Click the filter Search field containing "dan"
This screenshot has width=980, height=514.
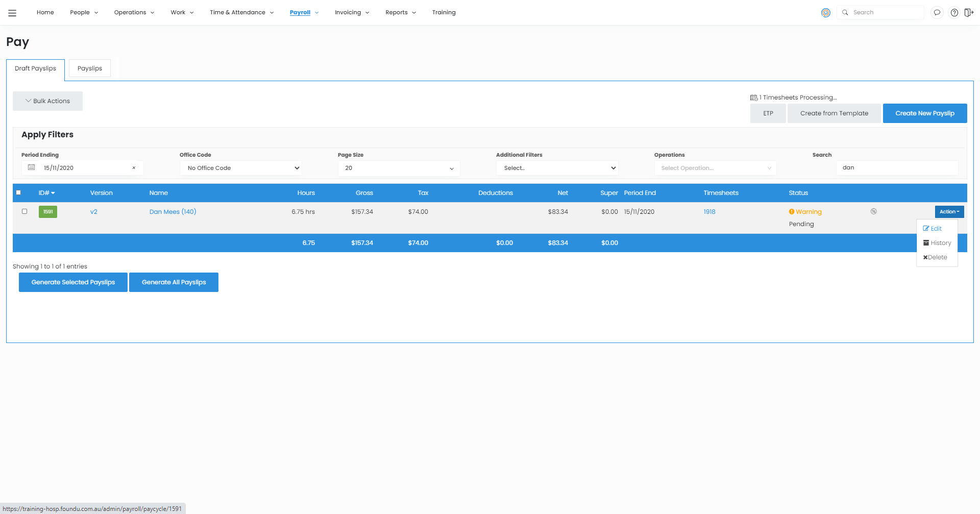896,167
